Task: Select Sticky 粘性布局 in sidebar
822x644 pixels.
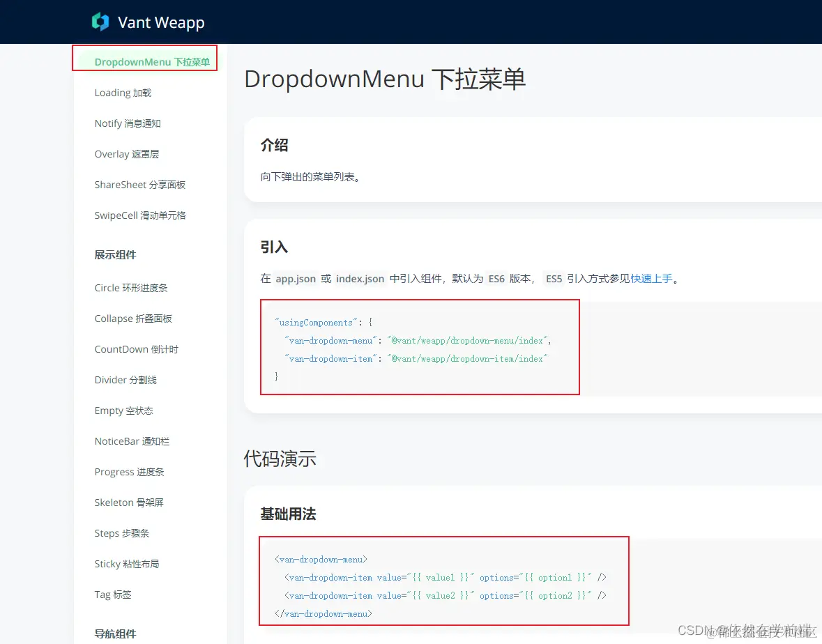Action: coord(126,564)
